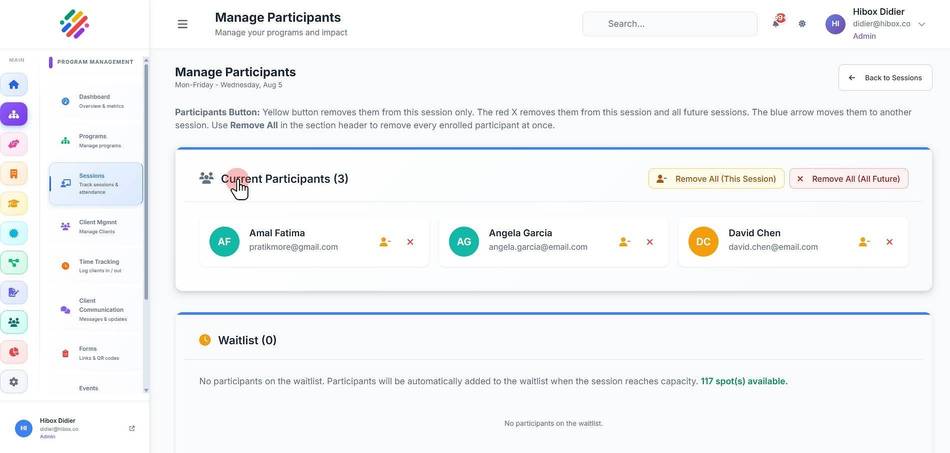Click the home icon in main rail

click(x=14, y=84)
